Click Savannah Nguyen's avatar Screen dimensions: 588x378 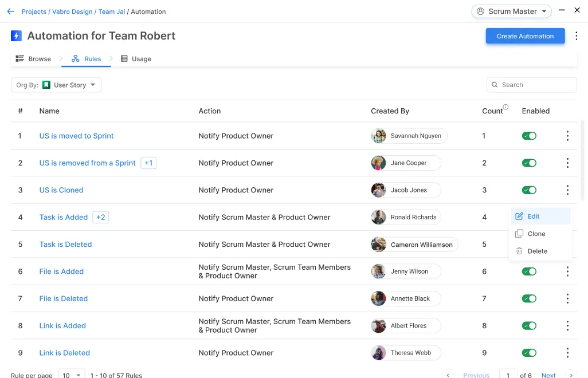click(x=379, y=136)
